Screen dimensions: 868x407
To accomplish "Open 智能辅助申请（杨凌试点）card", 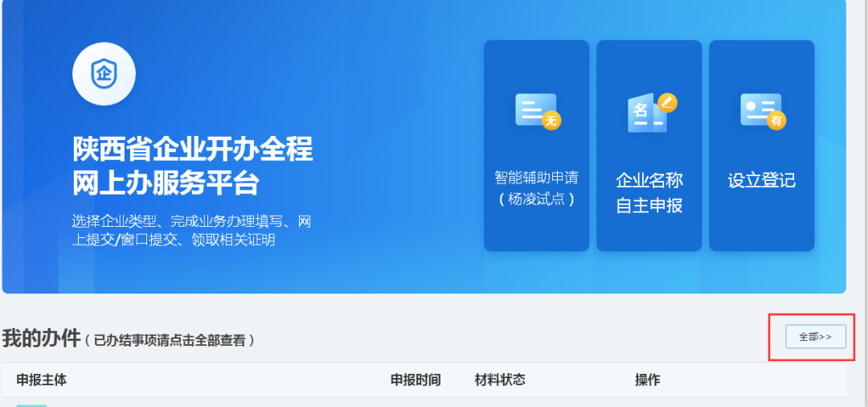I will (536, 146).
